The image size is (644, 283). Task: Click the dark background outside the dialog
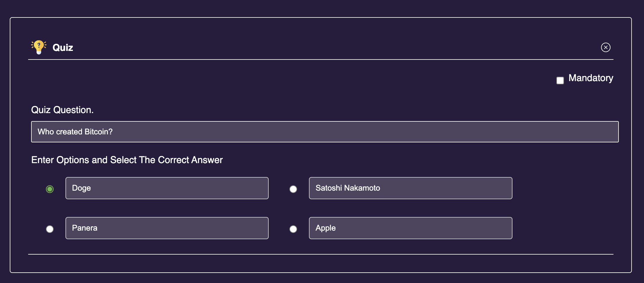[x=322, y=8]
